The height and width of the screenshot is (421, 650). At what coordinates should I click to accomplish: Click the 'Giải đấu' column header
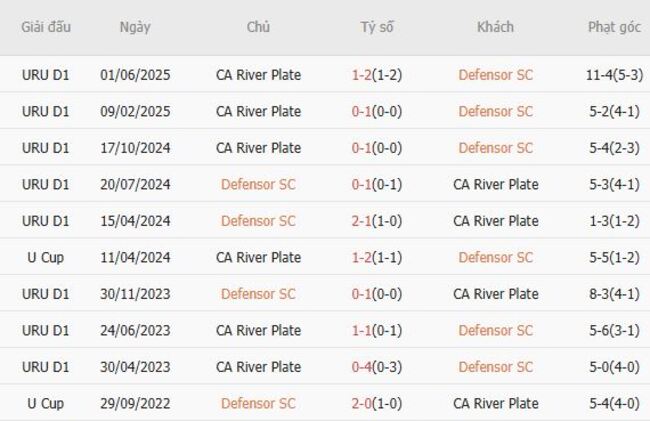coord(45,27)
